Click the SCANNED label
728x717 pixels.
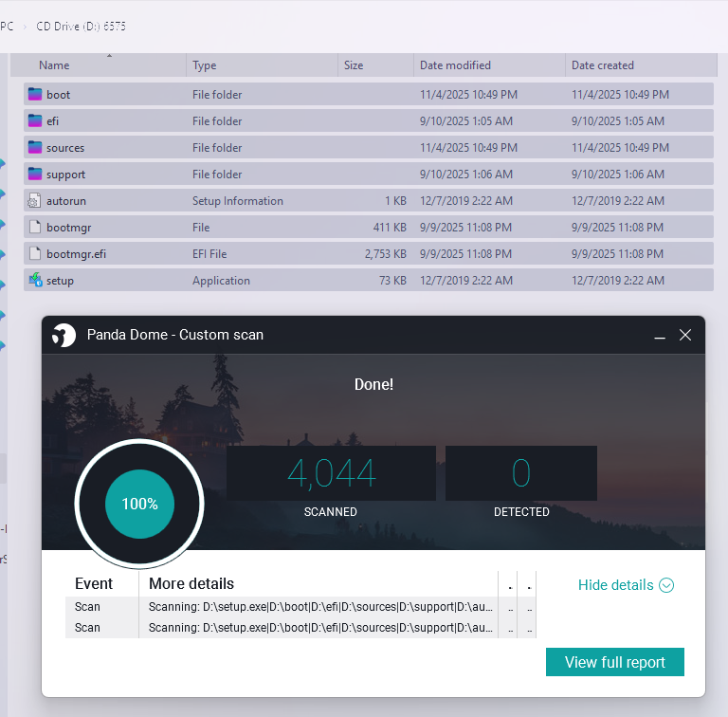point(331,512)
